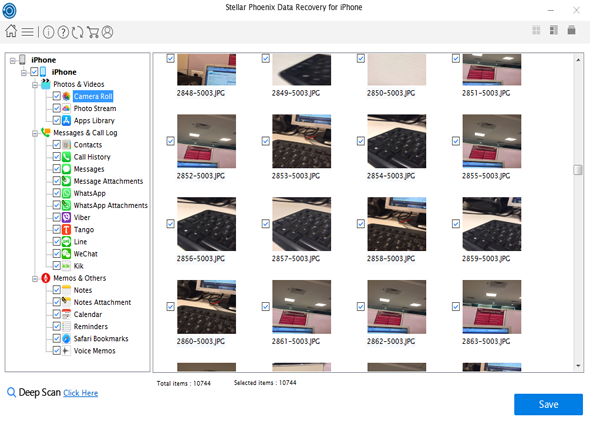Click the Viber icon in tree

tap(66, 217)
